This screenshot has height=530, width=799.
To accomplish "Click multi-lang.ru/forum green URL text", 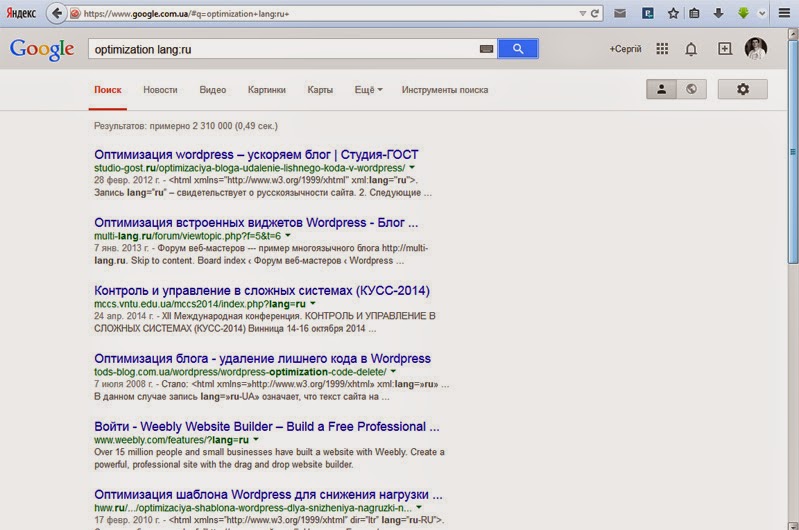I will click(x=188, y=236).
